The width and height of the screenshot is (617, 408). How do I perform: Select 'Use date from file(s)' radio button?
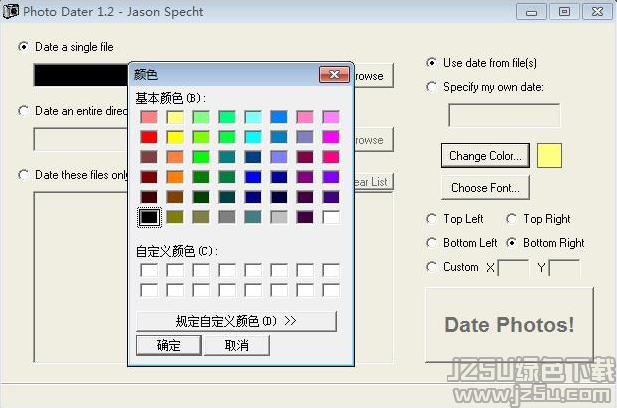tap(432, 62)
